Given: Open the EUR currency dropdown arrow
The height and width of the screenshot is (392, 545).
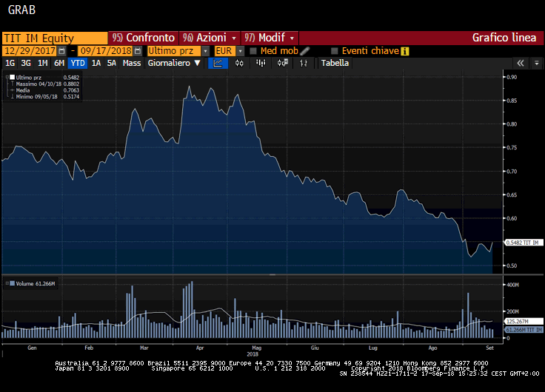Looking at the screenshot, I should [240, 51].
